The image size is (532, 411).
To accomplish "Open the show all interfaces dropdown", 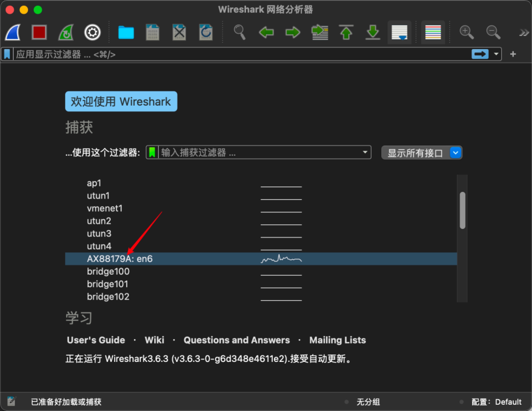I will pyautogui.click(x=422, y=153).
